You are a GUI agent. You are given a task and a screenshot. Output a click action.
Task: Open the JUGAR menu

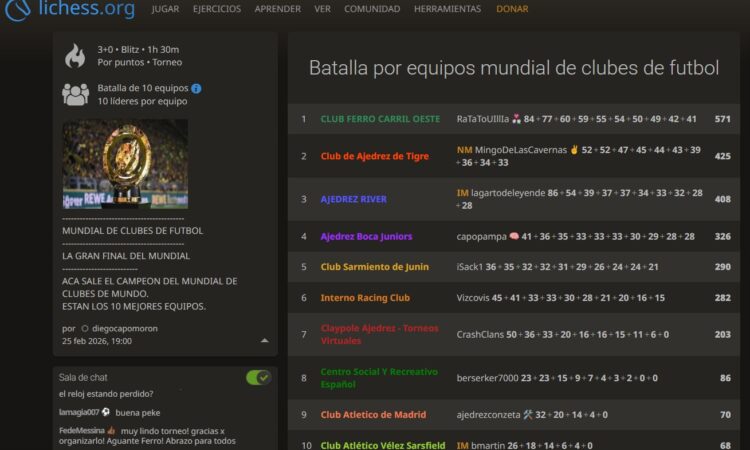(x=165, y=9)
